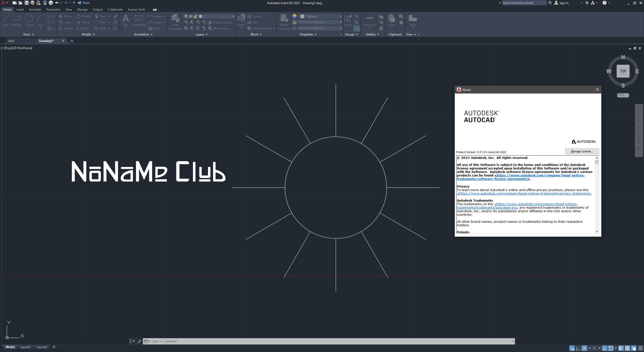Toggle Isometric Drafting in status bar
Screen dimensions: 644x352
coord(594,348)
